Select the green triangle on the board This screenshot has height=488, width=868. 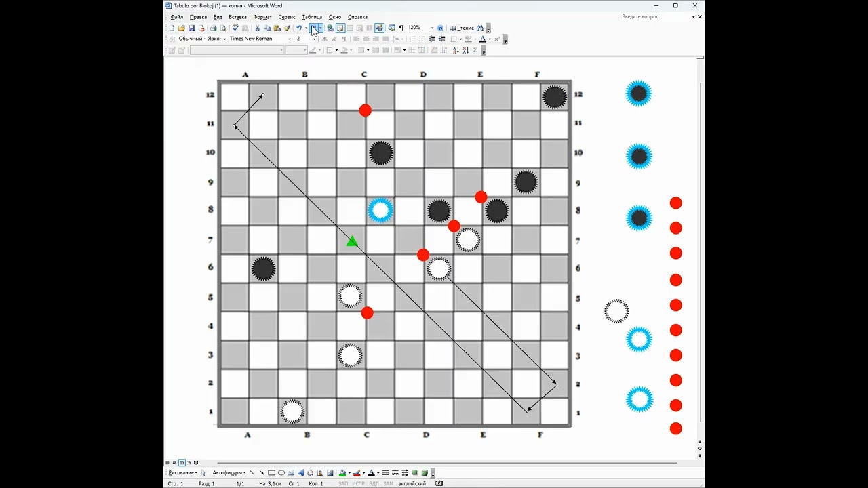(x=352, y=241)
